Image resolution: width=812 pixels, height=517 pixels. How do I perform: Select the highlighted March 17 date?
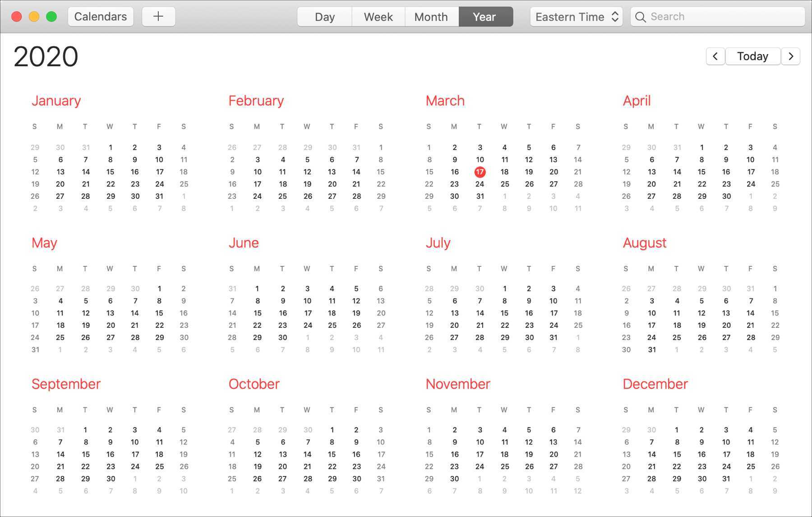click(x=480, y=172)
